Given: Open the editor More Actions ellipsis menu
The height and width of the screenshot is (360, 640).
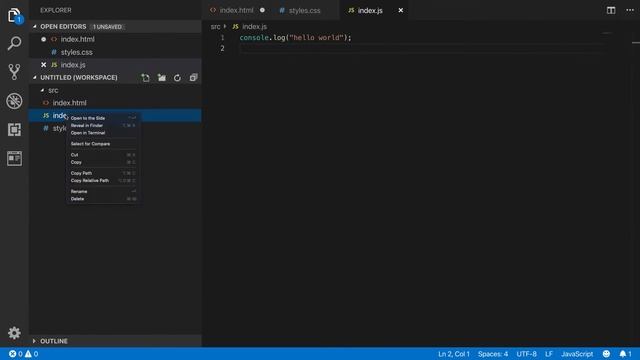Looking at the screenshot, I should [x=630, y=10].
